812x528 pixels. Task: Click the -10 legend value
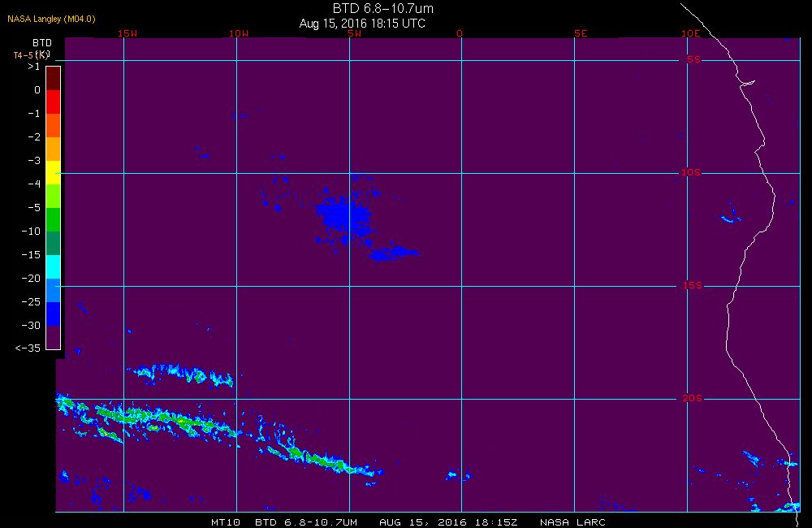point(31,231)
